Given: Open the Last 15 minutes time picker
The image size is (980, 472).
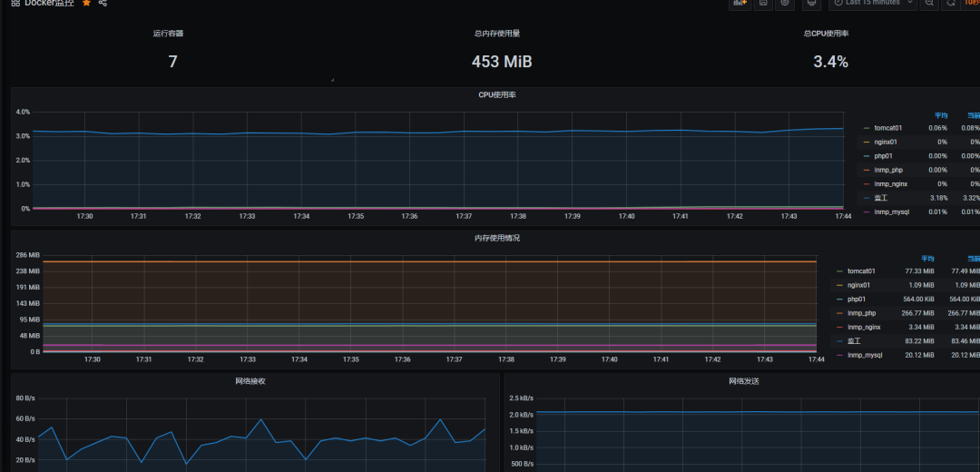Looking at the screenshot, I should pyautogui.click(x=872, y=4).
